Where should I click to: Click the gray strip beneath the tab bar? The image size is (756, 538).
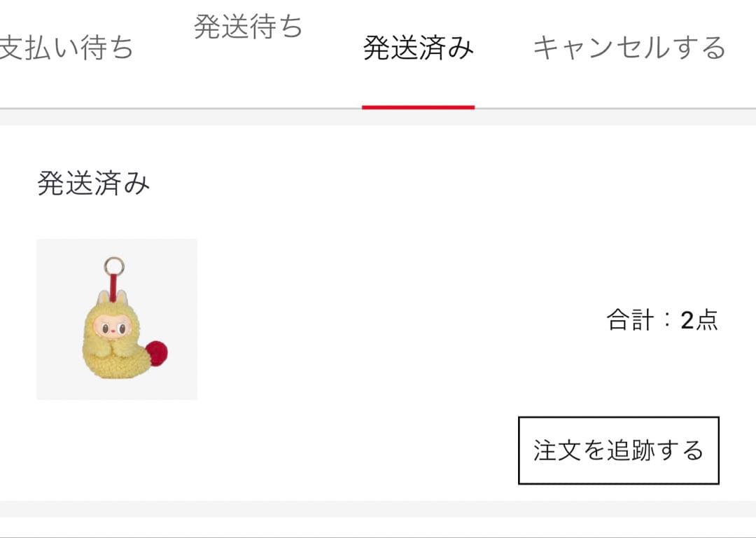[378, 117]
